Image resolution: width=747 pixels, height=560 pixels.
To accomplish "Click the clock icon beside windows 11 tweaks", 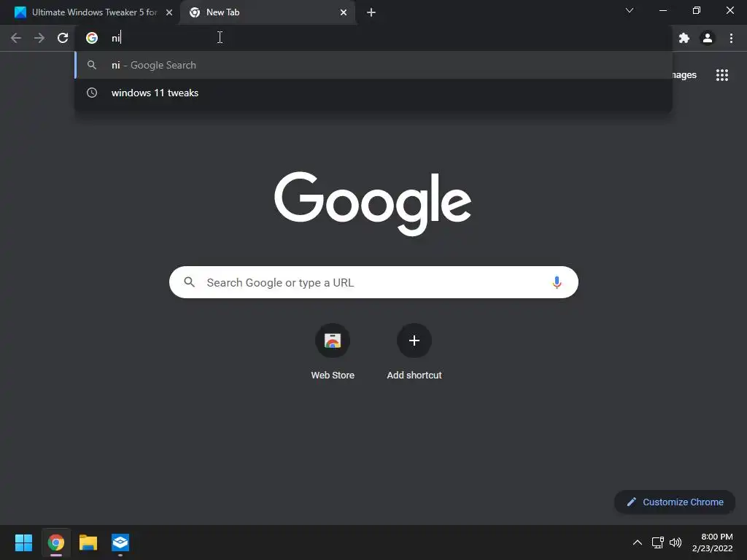I will tap(92, 93).
